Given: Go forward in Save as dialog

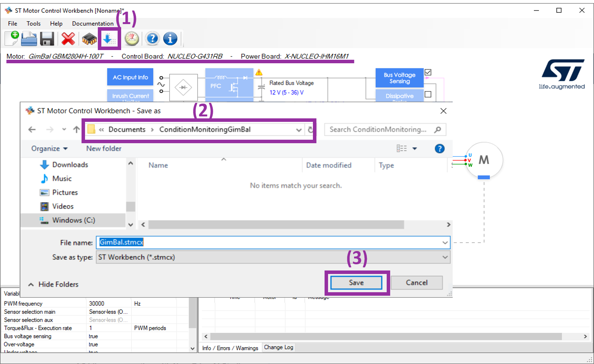Looking at the screenshot, I should tap(50, 130).
